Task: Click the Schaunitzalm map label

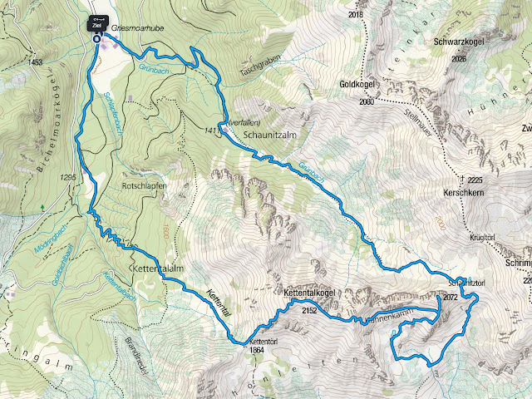Action: (x=269, y=135)
